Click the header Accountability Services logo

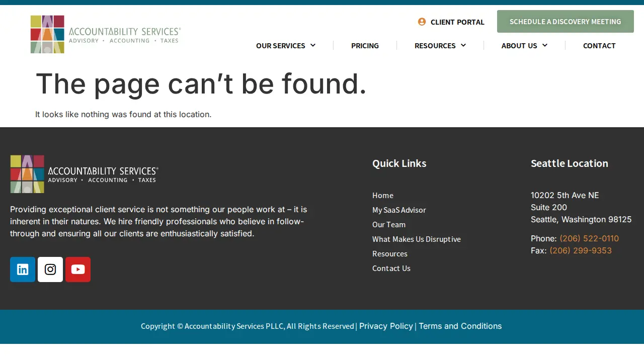[x=106, y=34]
